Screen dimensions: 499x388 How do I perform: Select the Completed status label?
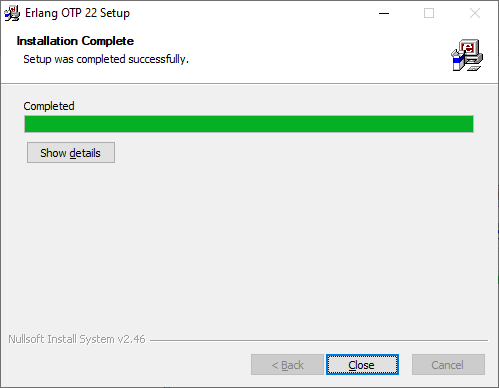[49, 106]
